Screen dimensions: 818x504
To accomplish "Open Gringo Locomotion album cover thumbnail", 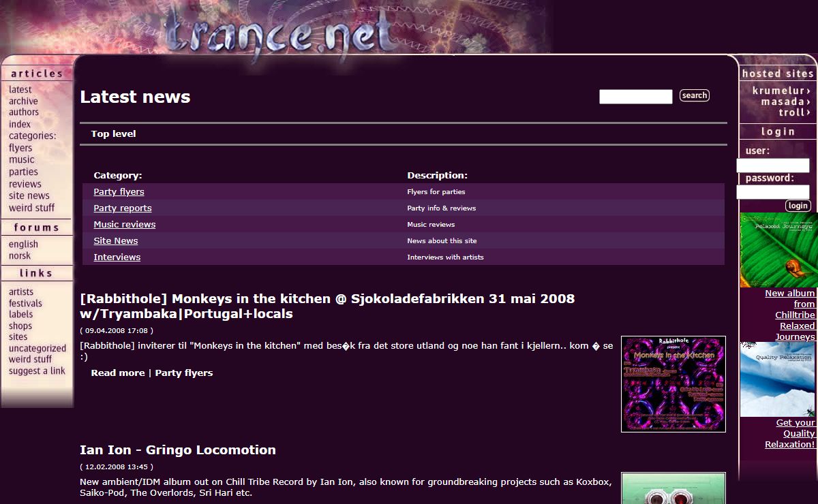I will pyautogui.click(x=673, y=488).
